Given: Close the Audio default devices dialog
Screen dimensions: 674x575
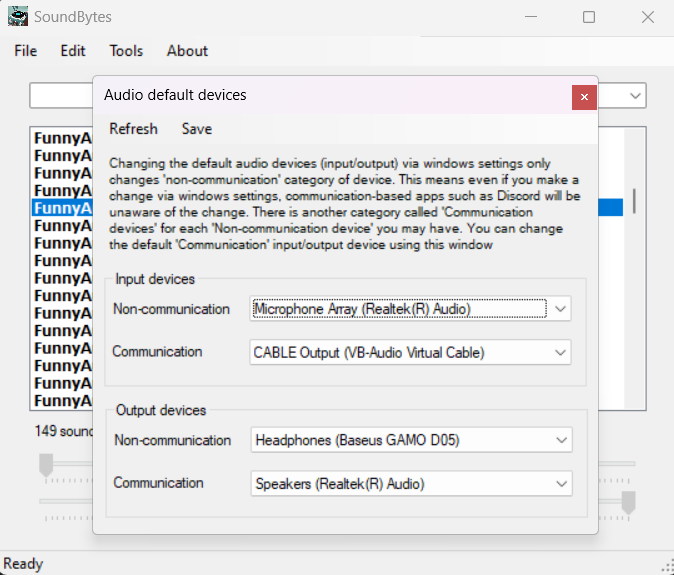Looking at the screenshot, I should pos(584,96).
